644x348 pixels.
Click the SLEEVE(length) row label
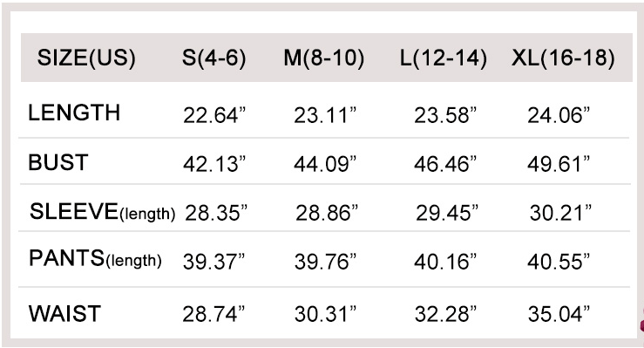(102, 212)
